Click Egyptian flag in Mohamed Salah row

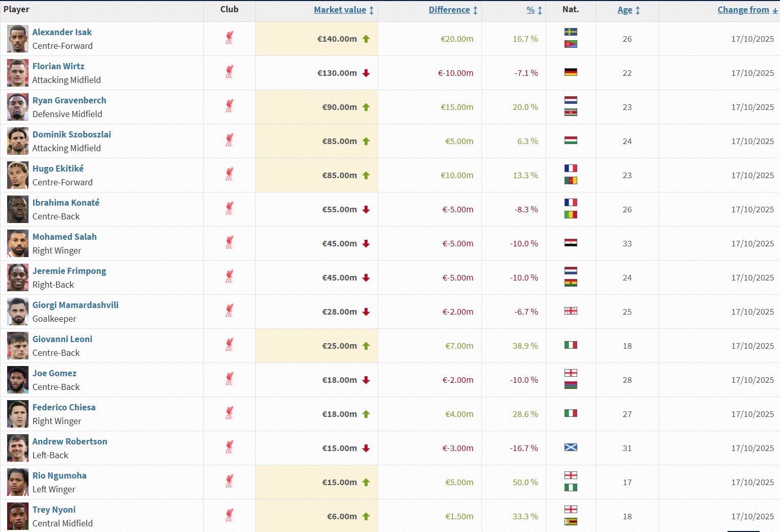(571, 243)
